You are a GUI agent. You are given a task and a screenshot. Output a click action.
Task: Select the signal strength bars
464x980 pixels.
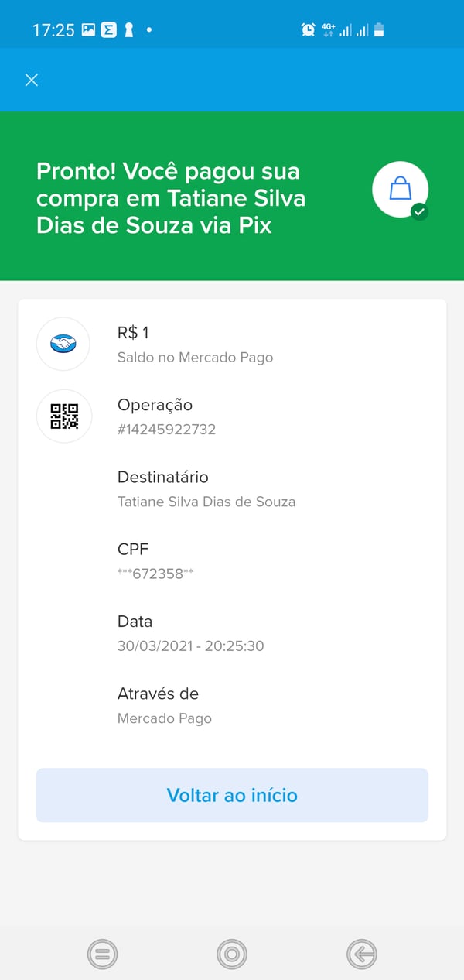[x=353, y=29]
